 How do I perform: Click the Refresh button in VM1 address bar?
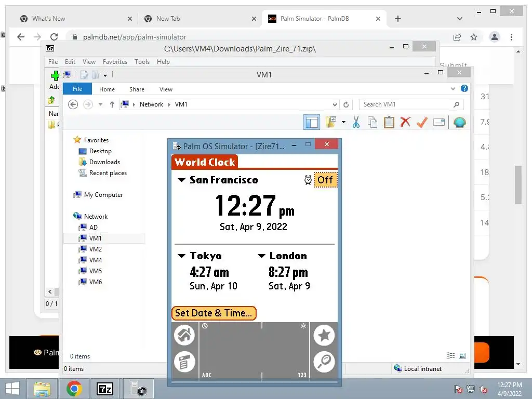click(x=346, y=104)
